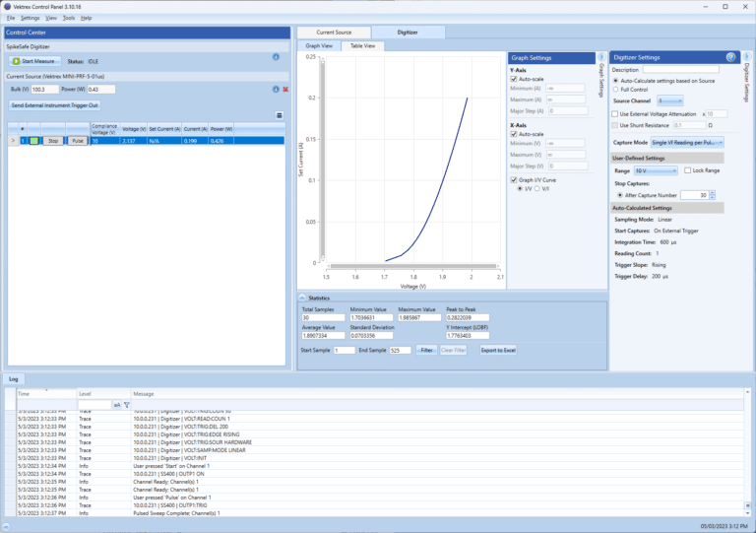Disable Y-Axis Auto-scale checkbox
The height and width of the screenshot is (533, 756).
(514, 79)
